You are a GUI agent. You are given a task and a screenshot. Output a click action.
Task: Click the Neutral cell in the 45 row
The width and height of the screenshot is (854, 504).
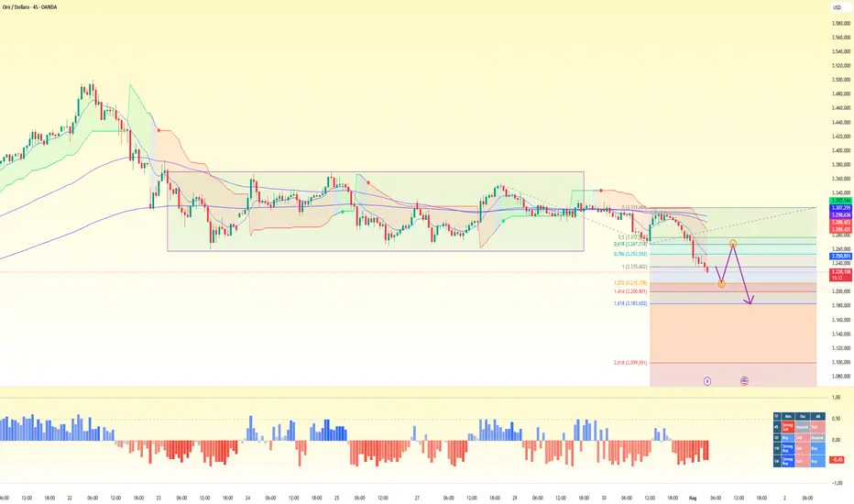coord(803,427)
